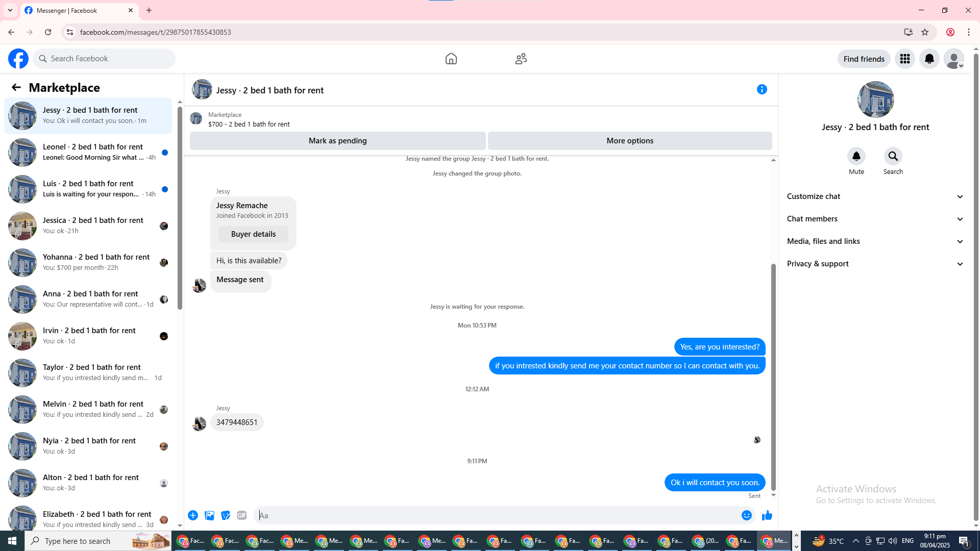The image size is (980, 551).
Task: Open the Friends tab
Action: tap(521, 59)
